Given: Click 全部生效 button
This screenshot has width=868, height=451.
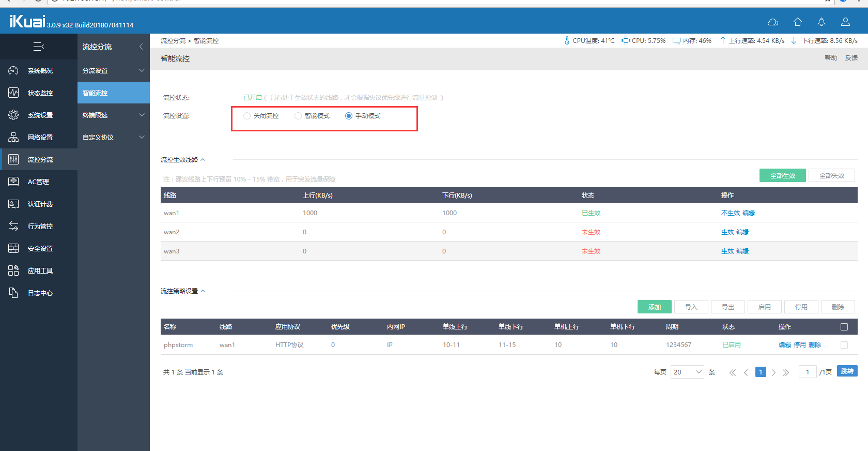Looking at the screenshot, I should coord(783,175).
